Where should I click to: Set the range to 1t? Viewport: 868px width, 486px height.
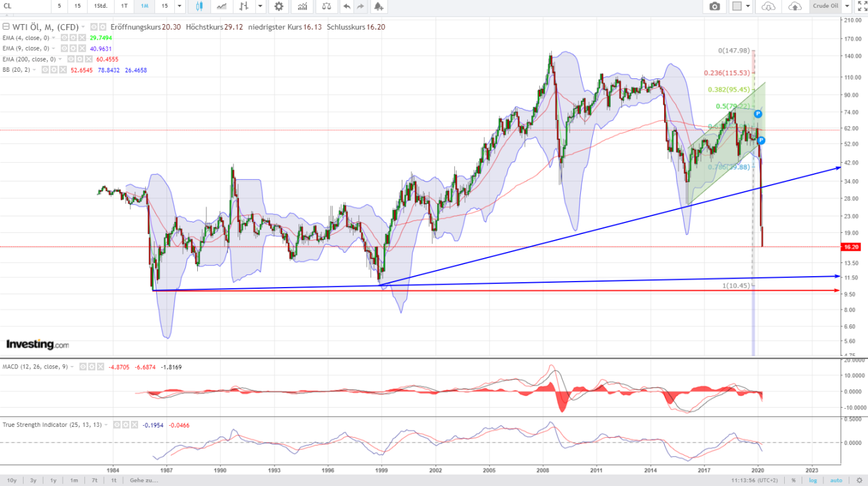point(114,481)
